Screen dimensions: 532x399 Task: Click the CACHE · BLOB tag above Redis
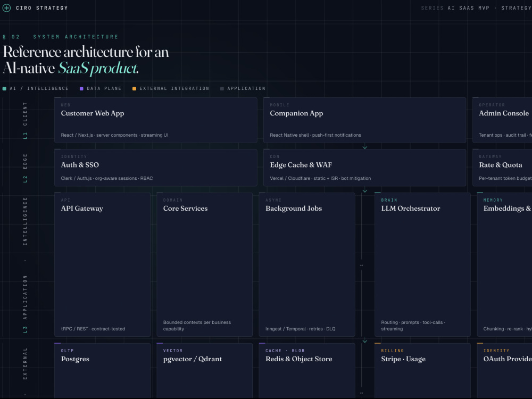(x=285, y=351)
